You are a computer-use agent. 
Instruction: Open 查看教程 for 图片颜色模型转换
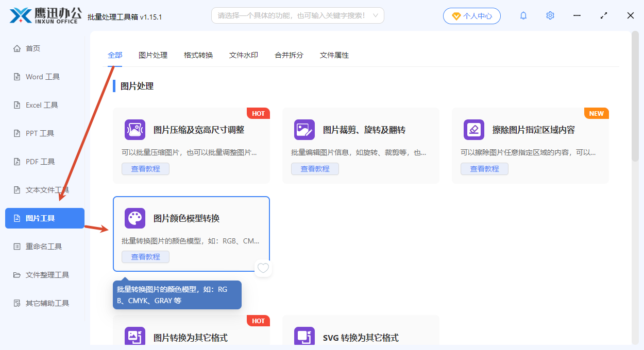(x=145, y=257)
